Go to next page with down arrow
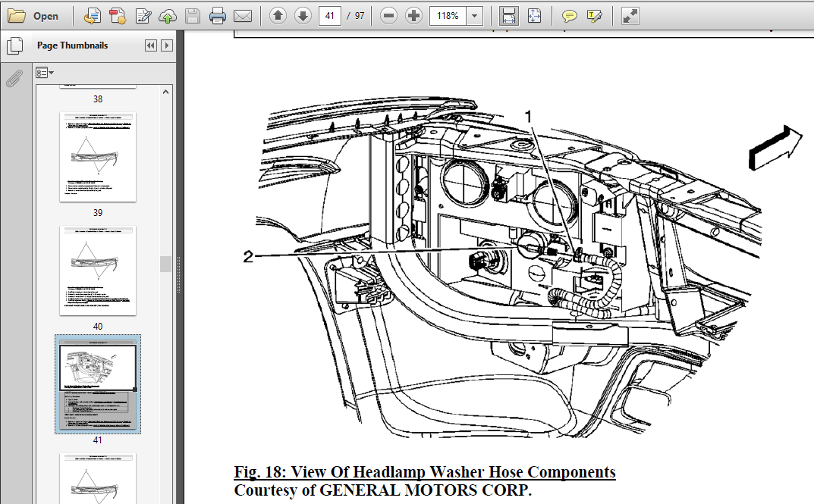Image resolution: width=814 pixels, height=504 pixels. tap(303, 16)
